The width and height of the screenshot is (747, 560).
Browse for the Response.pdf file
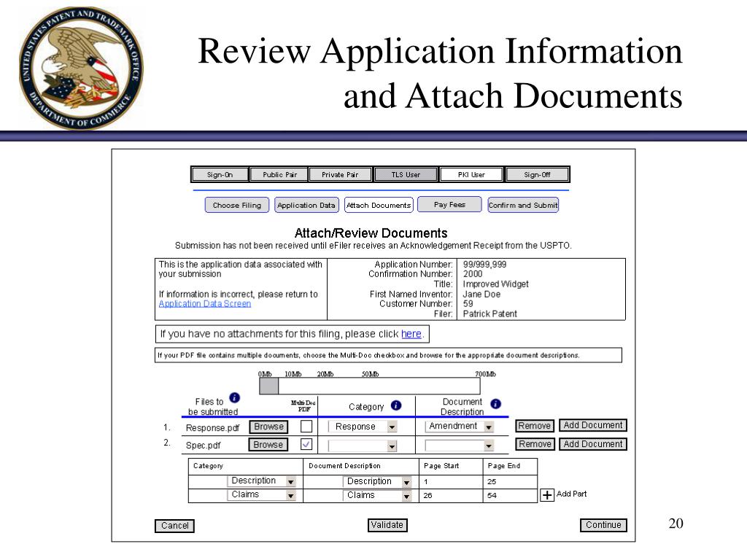pos(268,427)
